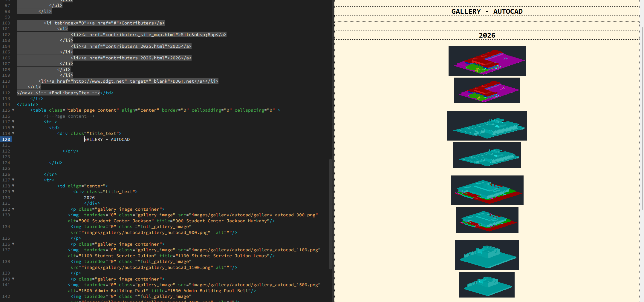
Task: Click line number 133 in the gutter
Action: tap(6, 215)
